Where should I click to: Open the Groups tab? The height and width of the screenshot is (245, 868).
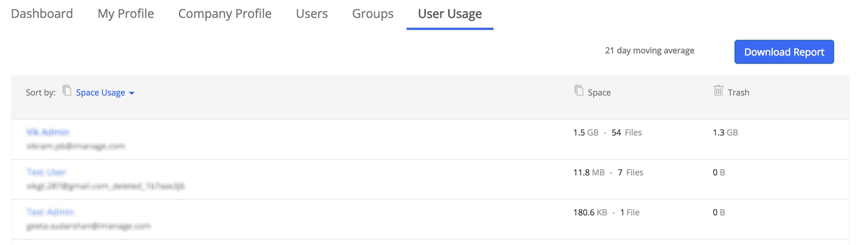373,14
